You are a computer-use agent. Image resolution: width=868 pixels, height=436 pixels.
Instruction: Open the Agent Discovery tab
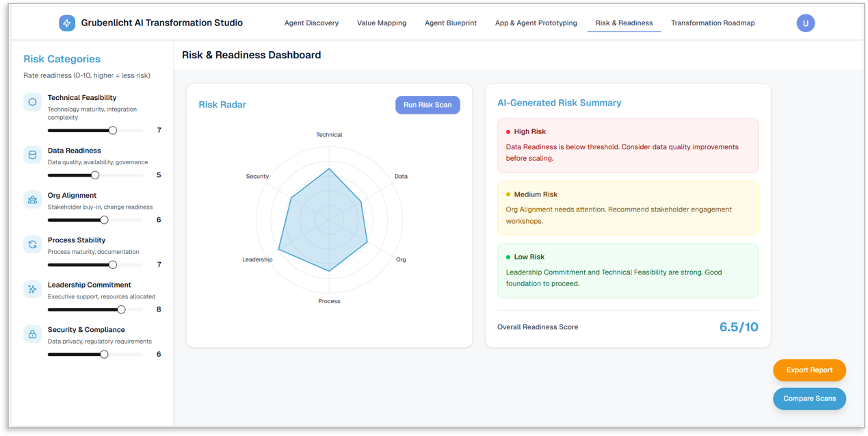click(x=311, y=23)
